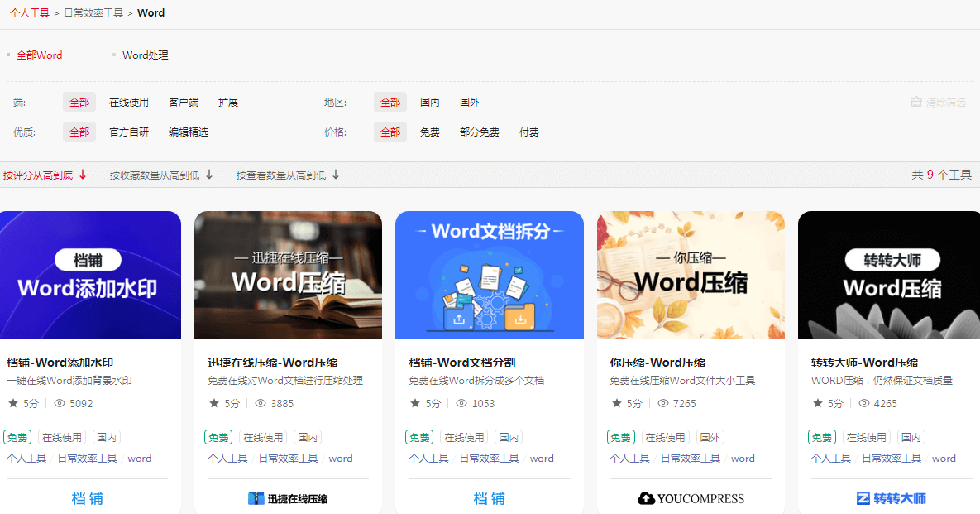Click the 迅捷在线压缩 brand logo
Image resolution: width=980 pixels, height=514 pixels.
288,497
